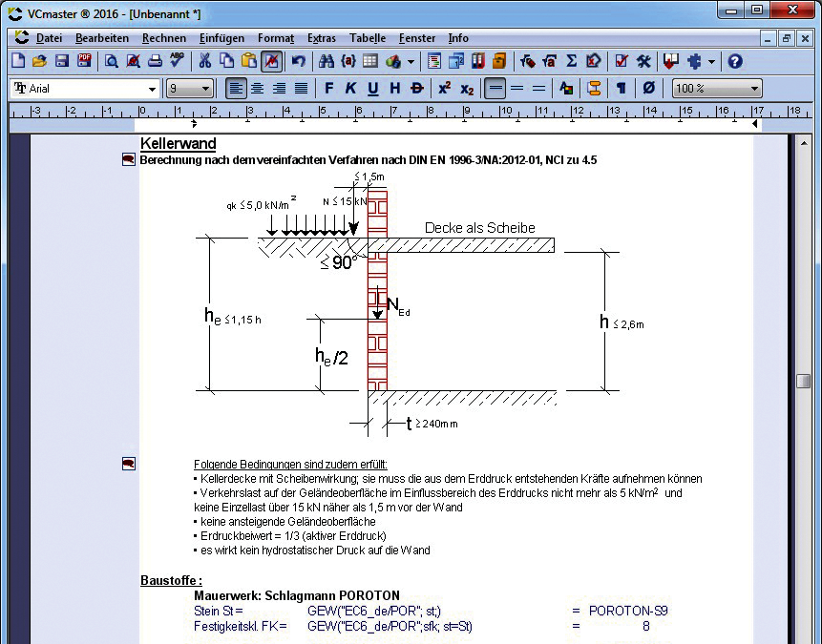Open the Rechnen menu
Image resolution: width=822 pixels, height=644 pixels.
tap(164, 38)
